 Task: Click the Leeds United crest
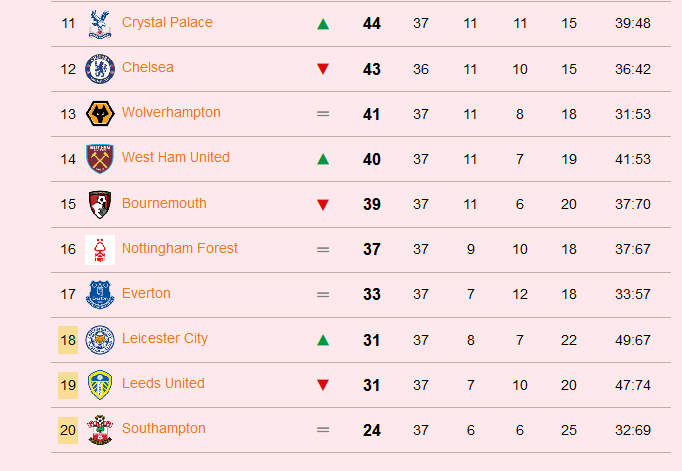(x=100, y=384)
